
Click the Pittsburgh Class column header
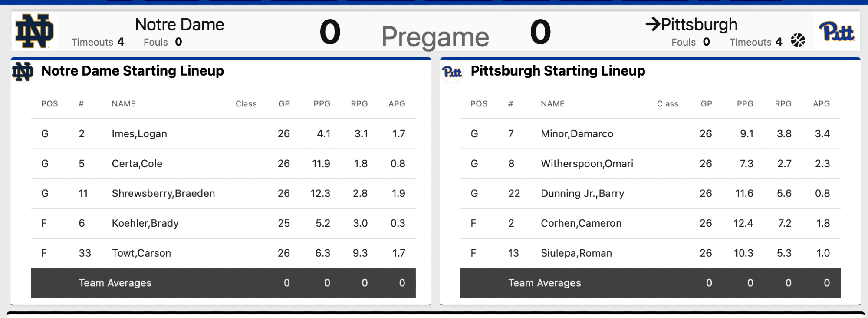(667, 104)
